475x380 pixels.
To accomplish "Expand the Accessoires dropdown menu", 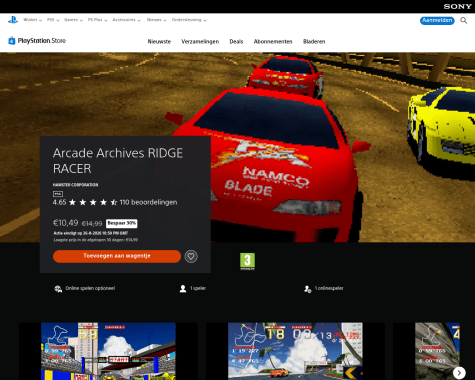I will pyautogui.click(x=126, y=20).
